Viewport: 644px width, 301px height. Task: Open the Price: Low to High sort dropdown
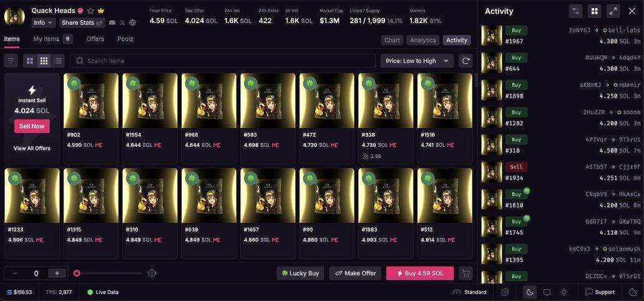[417, 61]
